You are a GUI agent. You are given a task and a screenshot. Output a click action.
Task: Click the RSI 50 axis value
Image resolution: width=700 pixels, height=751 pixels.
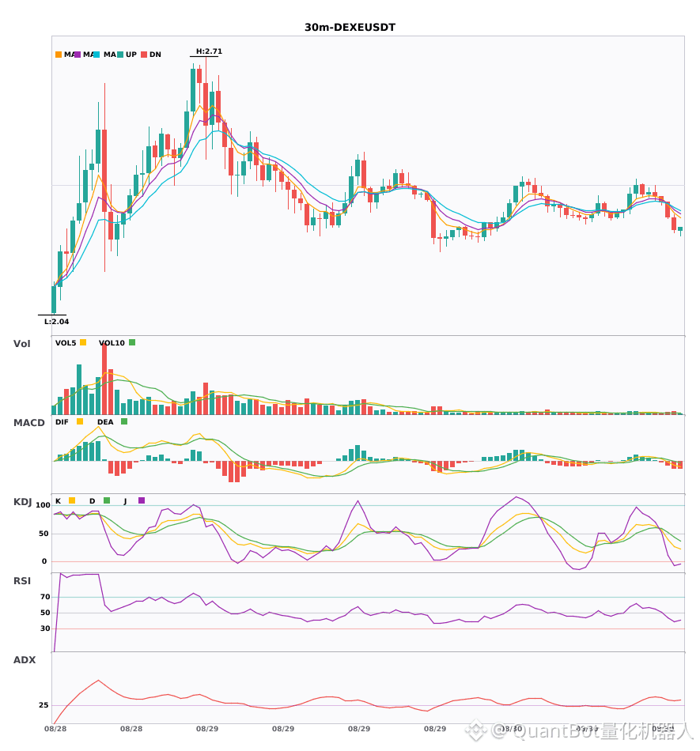pos(45,613)
